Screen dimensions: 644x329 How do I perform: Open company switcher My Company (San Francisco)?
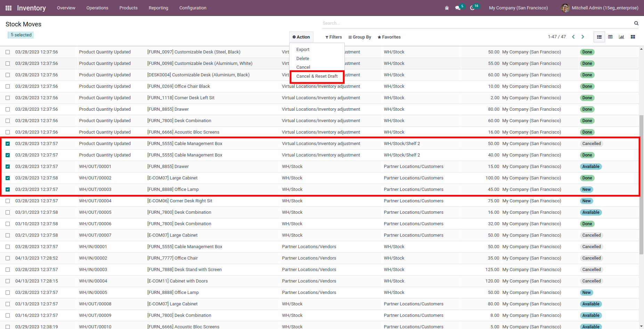[518, 8]
